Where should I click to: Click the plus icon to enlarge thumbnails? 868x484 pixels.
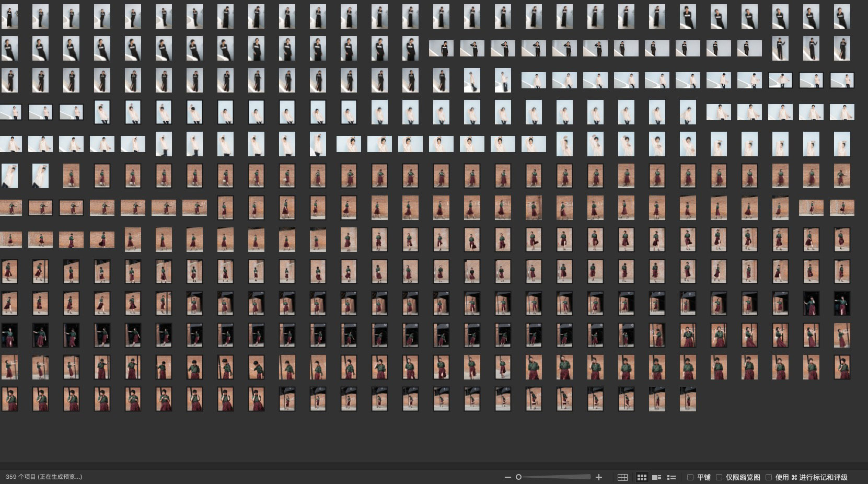[x=599, y=477]
